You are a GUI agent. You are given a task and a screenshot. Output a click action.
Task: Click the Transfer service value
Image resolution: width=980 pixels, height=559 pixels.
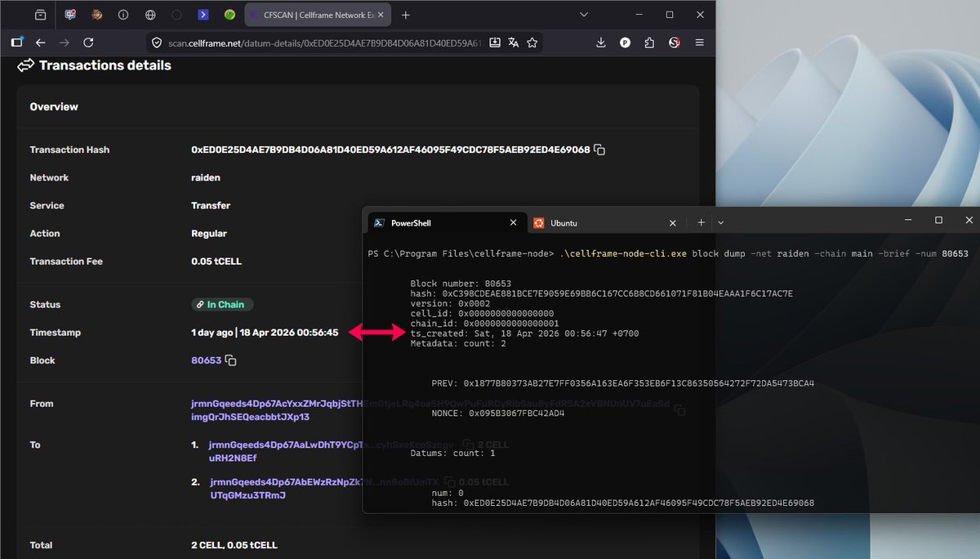click(x=211, y=206)
